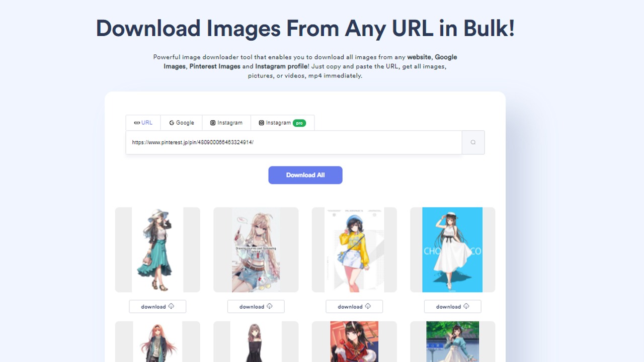
Task: Open thumbnail of girl with green trees
Action: (x=453, y=342)
